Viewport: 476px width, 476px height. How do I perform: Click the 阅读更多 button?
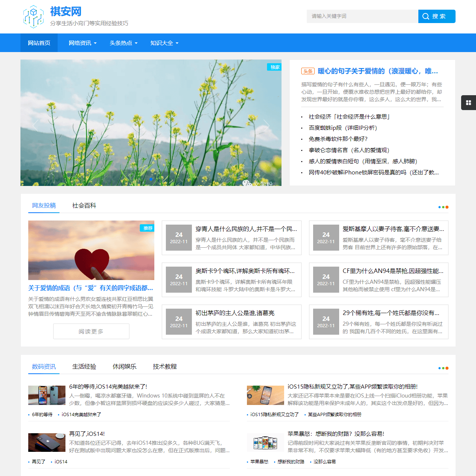click(91, 331)
